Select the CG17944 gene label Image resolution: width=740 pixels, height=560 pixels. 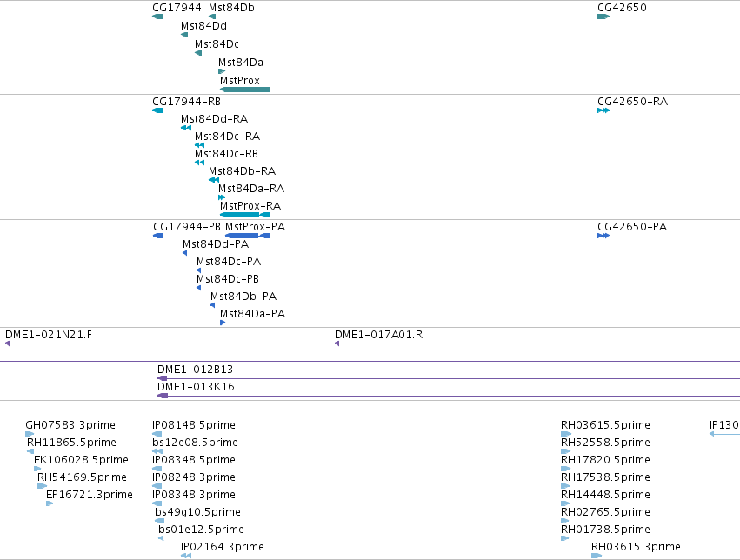[177, 8]
